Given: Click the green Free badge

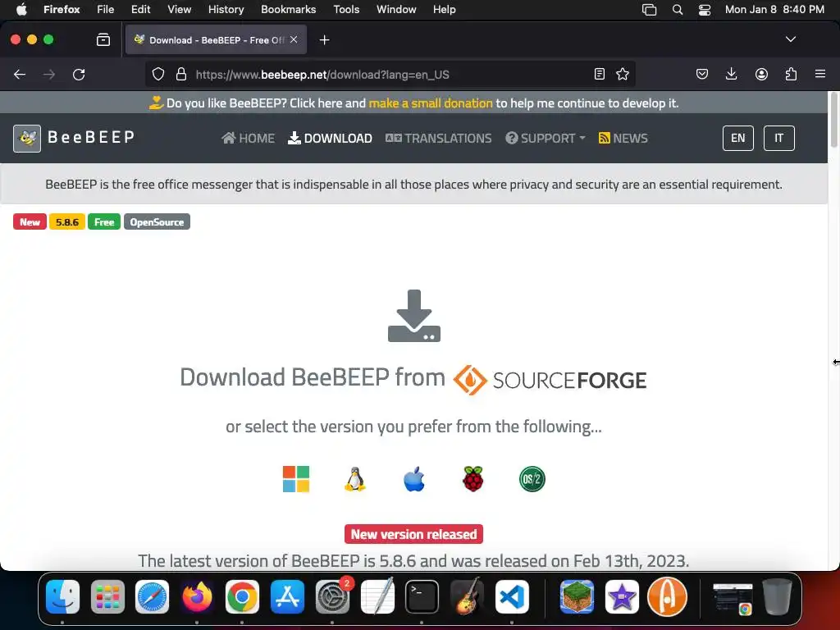Looking at the screenshot, I should [104, 221].
